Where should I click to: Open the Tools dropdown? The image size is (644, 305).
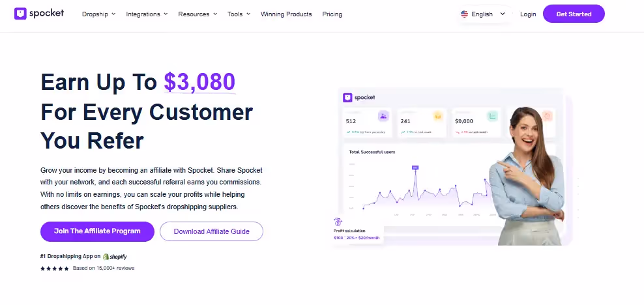[x=239, y=14]
